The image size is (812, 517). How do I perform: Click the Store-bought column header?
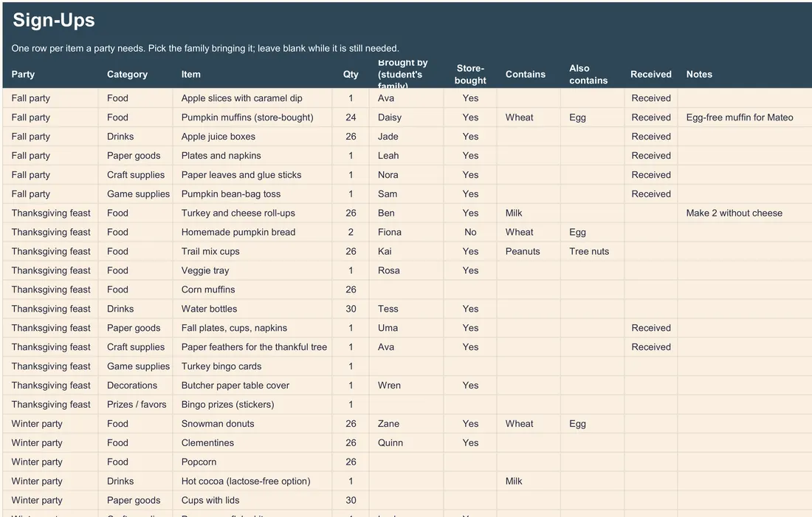click(470, 74)
